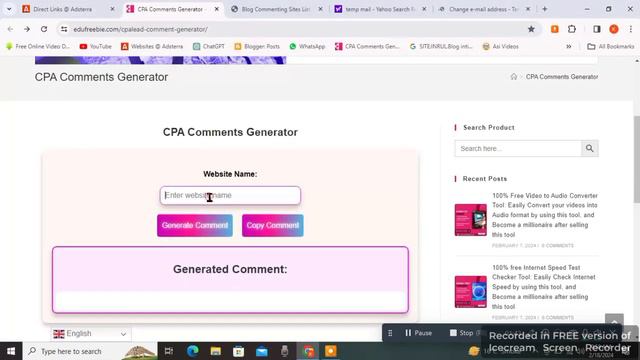The image size is (640, 360).
Task: Open the Windows Start menu
Action: (x=11, y=351)
